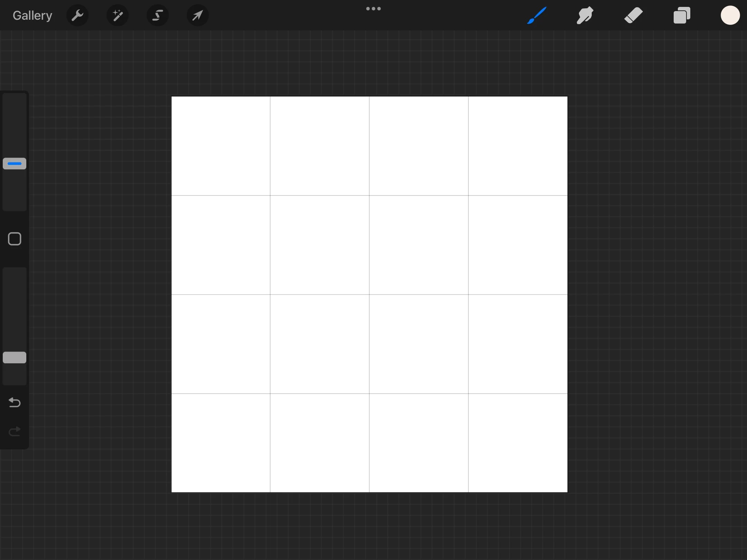Open the Layers panel
The width and height of the screenshot is (747, 560).
(x=681, y=15)
